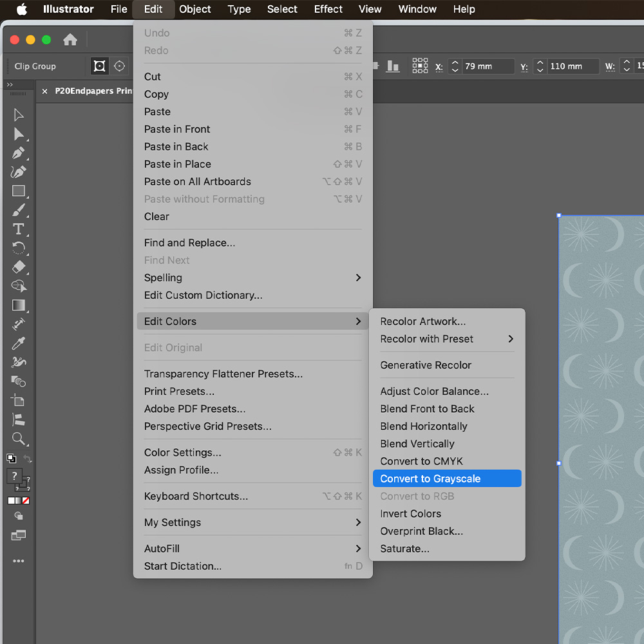Change the screen mode icon

(x=19, y=535)
